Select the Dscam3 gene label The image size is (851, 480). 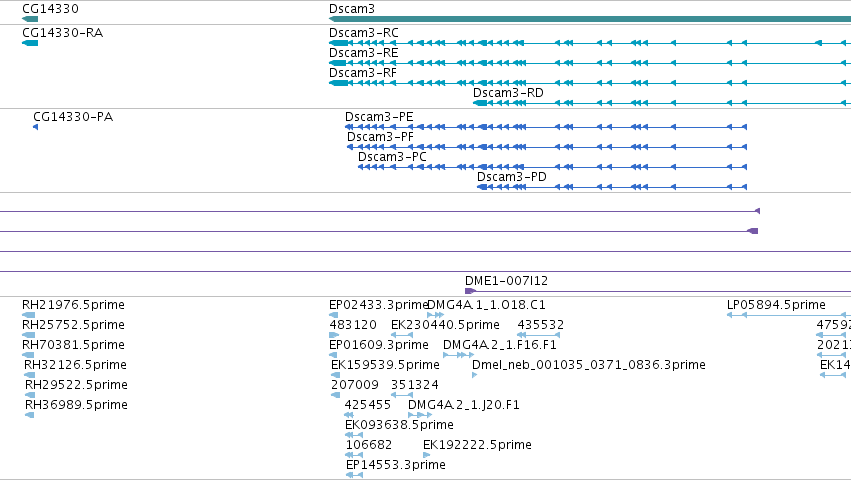(352, 9)
